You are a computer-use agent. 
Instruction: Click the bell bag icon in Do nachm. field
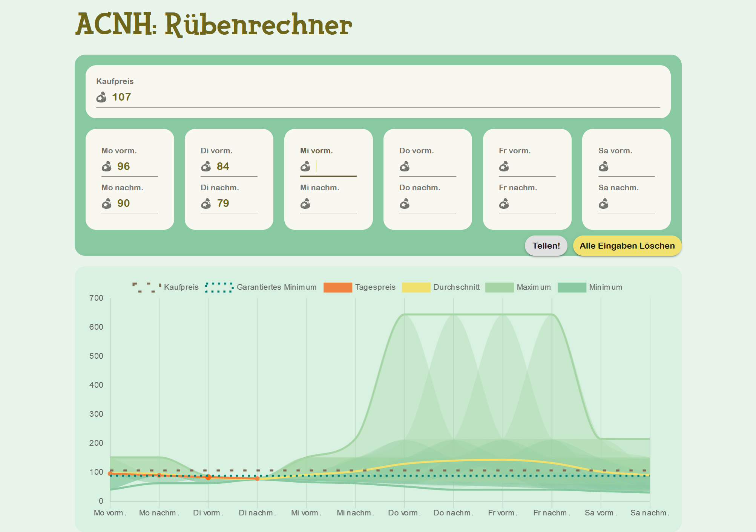(x=405, y=203)
